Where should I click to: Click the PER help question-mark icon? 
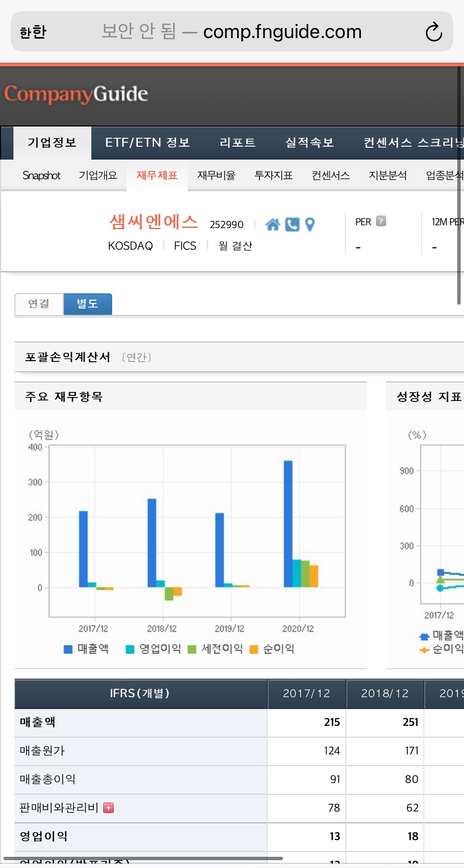click(381, 221)
